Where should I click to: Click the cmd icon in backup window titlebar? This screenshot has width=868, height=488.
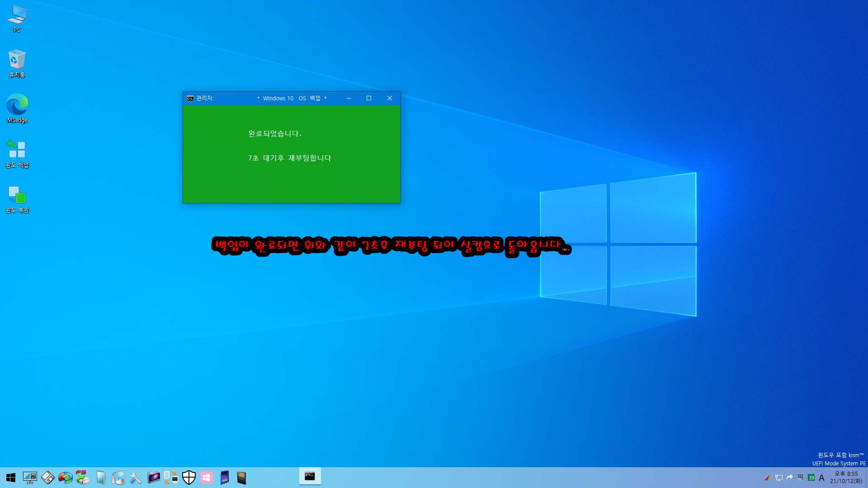190,98
